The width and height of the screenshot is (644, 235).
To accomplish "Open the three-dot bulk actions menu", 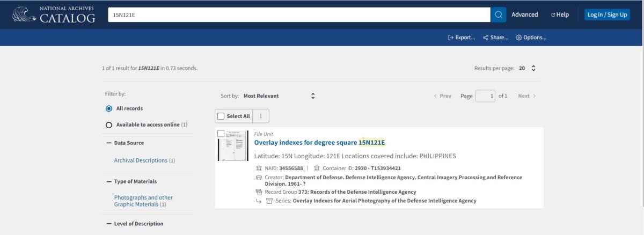I will [x=261, y=116].
